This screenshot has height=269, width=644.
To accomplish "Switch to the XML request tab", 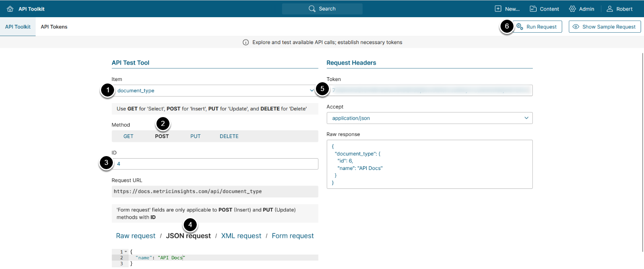I will [x=241, y=236].
